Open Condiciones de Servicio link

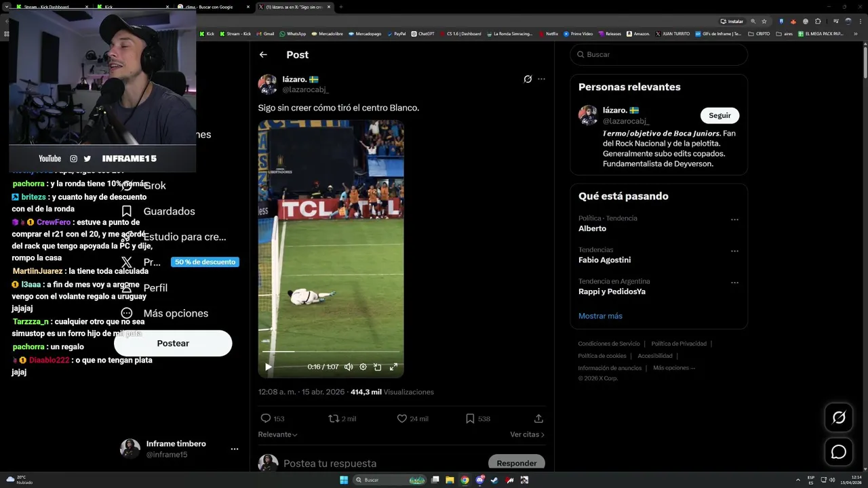click(608, 344)
